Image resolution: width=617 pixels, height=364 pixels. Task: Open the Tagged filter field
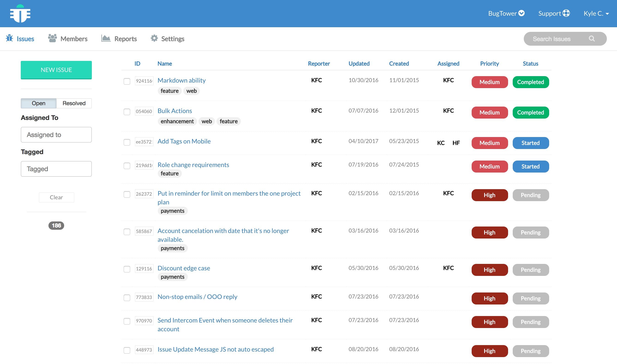pos(56,169)
